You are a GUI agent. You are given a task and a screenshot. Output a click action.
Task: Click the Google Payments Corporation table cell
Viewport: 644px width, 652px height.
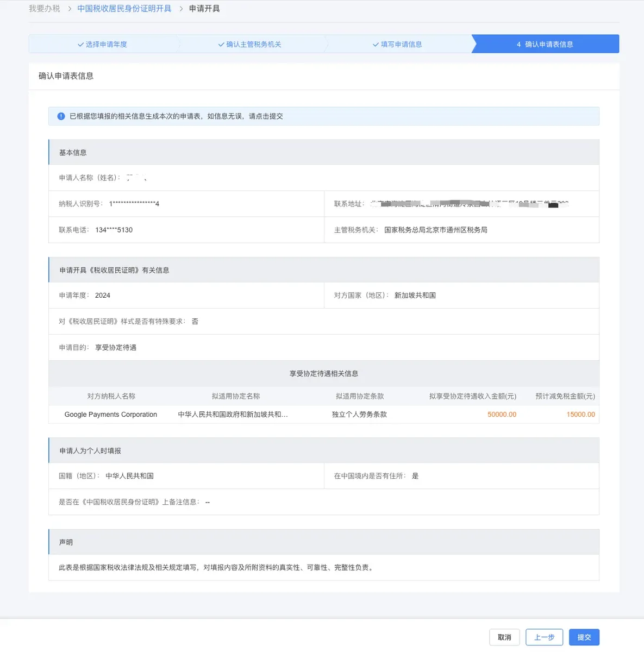click(111, 415)
